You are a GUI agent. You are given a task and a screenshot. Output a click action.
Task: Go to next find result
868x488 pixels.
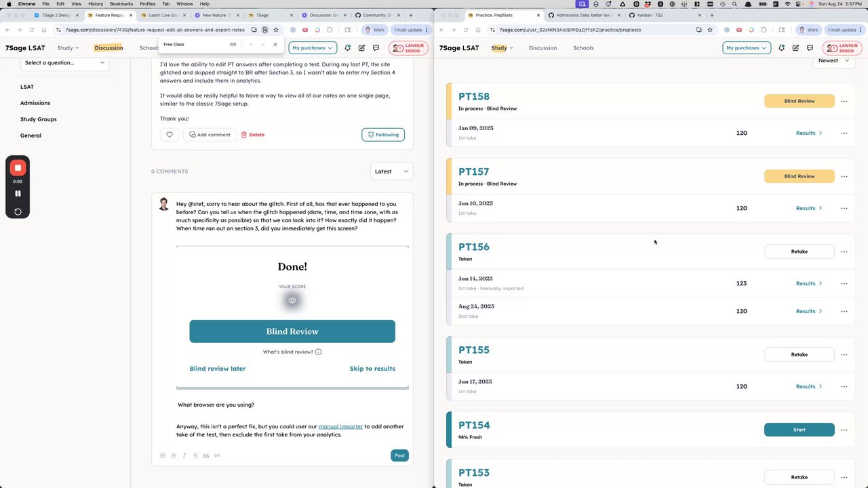click(x=263, y=44)
